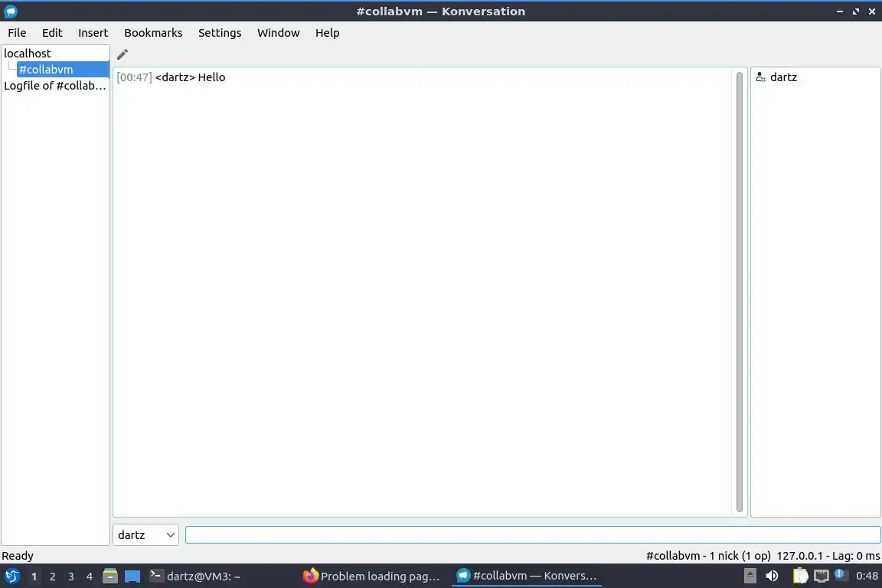Open the dartz nickname dropdown
The image size is (882, 588).
(145, 535)
